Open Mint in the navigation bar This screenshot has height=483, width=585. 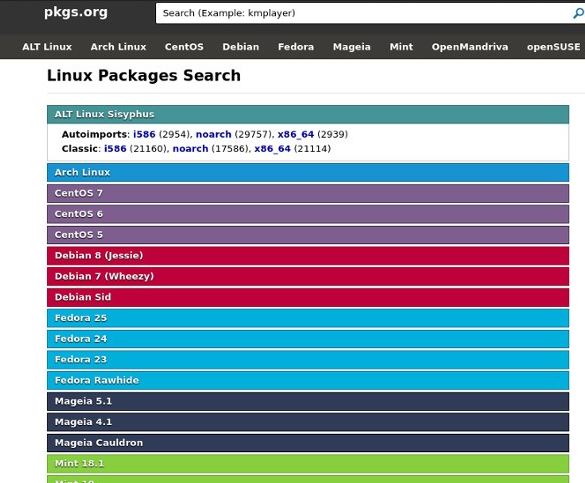[401, 47]
